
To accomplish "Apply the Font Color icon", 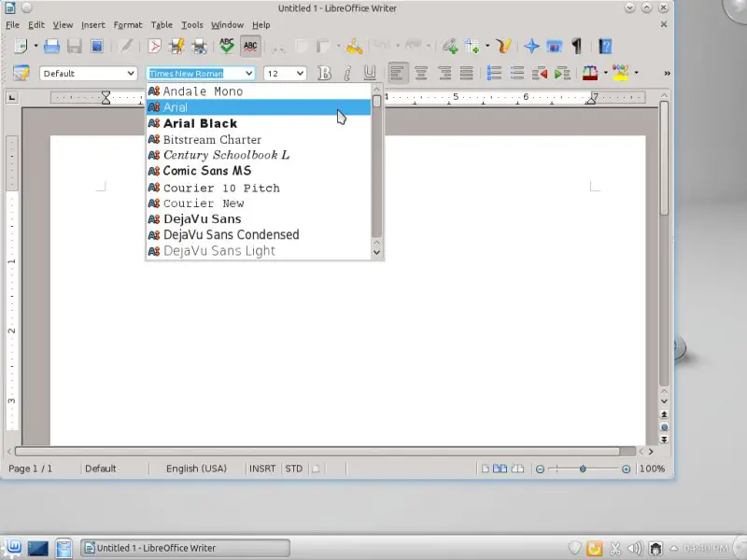I will [590, 73].
